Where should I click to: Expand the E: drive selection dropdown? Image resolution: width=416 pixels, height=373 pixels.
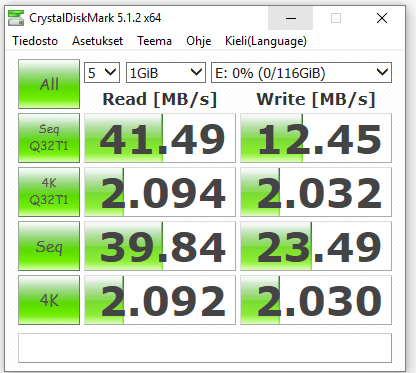tap(301, 73)
